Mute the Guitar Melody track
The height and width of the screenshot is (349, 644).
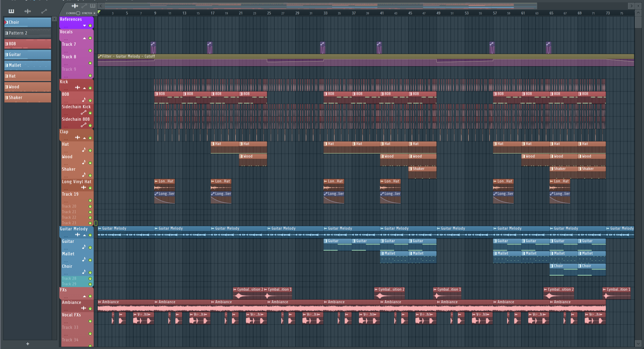click(90, 235)
